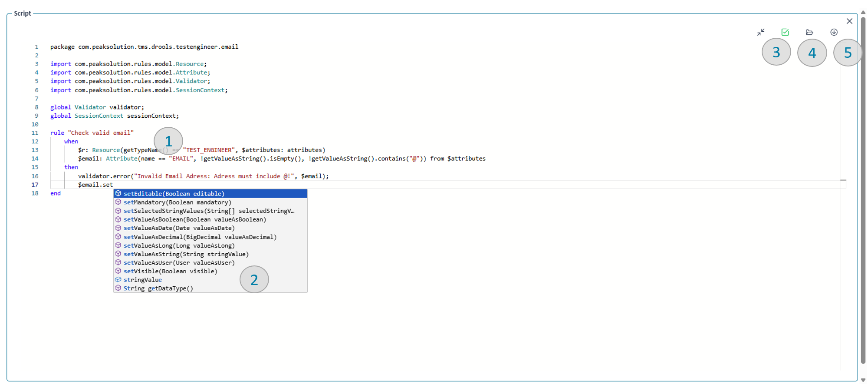This screenshot has height=391, width=868.
Task: Click the 'SessionContext' import class name
Action: pos(200,90)
